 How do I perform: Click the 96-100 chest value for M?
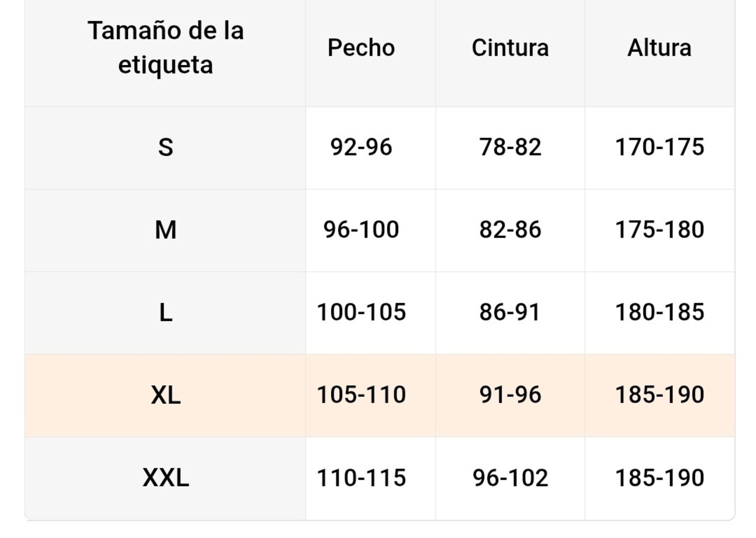coord(361,229)
